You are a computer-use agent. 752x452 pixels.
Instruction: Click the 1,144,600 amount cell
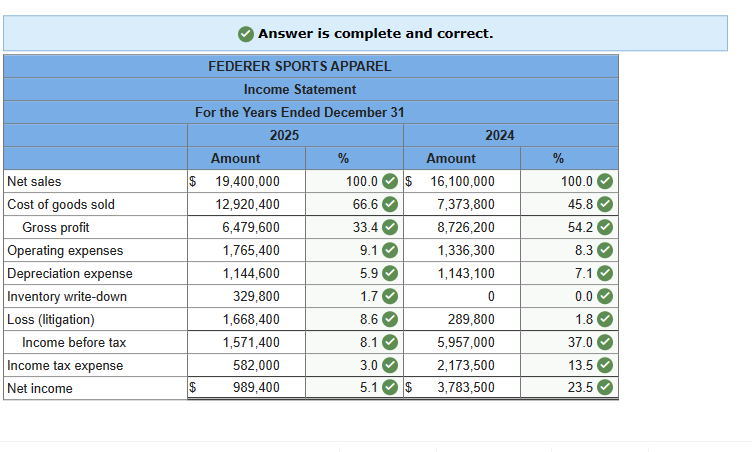(247, 274)
